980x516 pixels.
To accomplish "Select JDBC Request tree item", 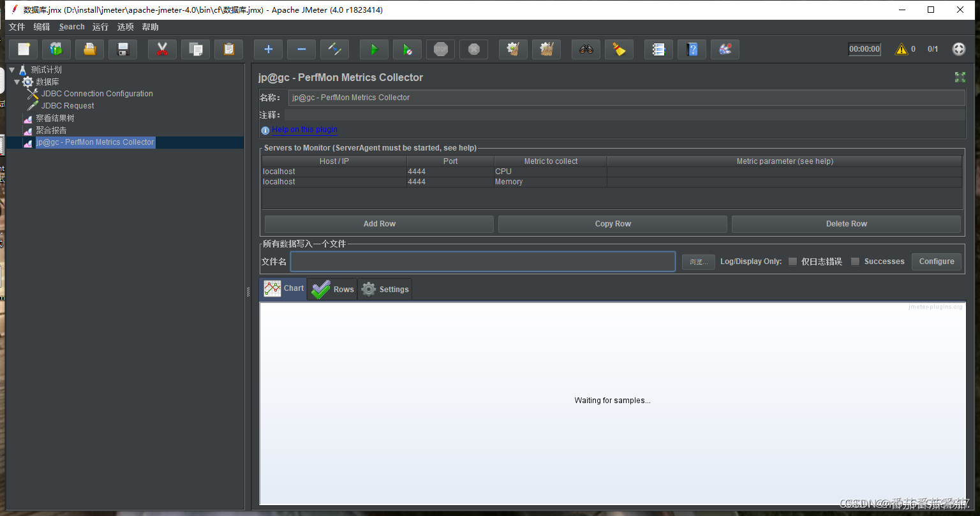I will coord(68,106).
